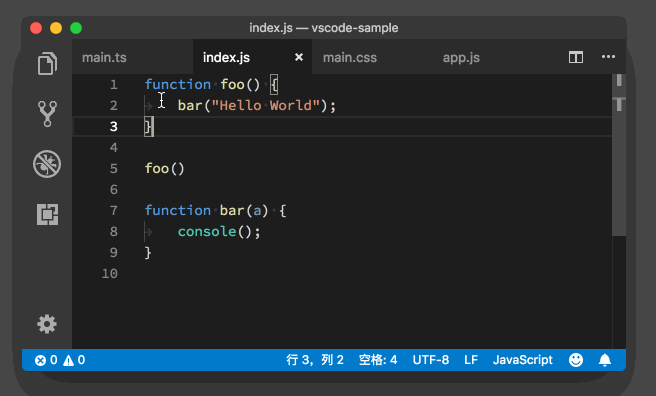Switch to the main.ts tab
The height and width of the screenshot is (396, 656).
click(104, 57)
